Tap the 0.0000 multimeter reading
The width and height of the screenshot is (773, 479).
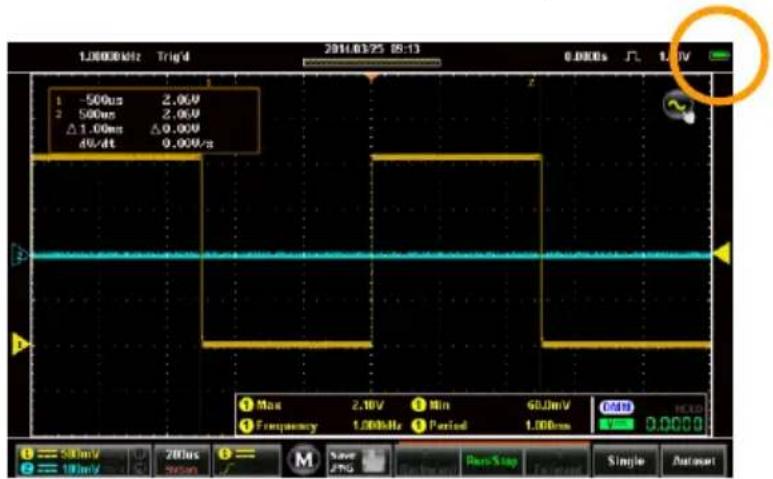(x=674, y=424)
